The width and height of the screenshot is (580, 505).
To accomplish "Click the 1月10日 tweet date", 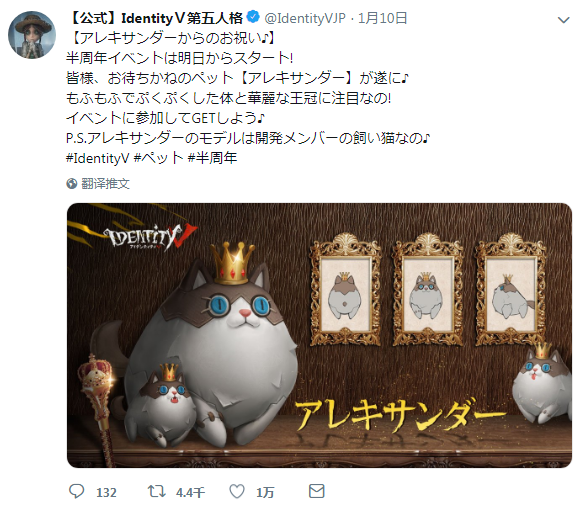I will point(382,18).
